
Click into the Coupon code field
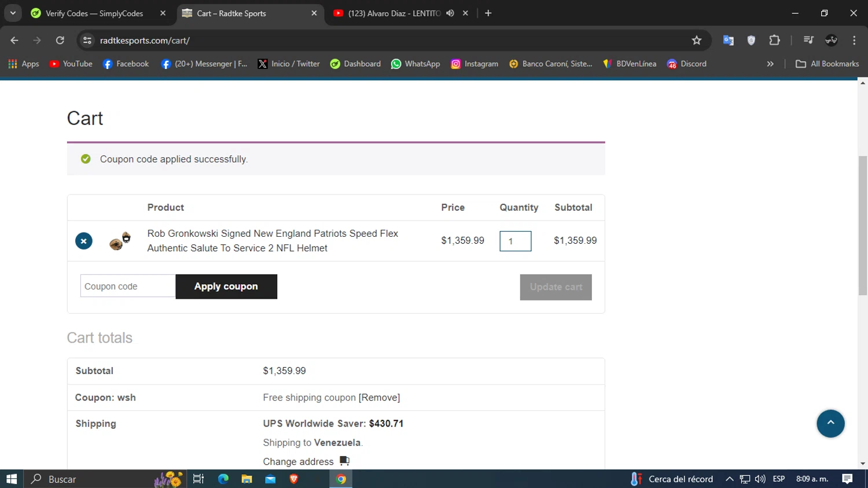click(128, 286)
